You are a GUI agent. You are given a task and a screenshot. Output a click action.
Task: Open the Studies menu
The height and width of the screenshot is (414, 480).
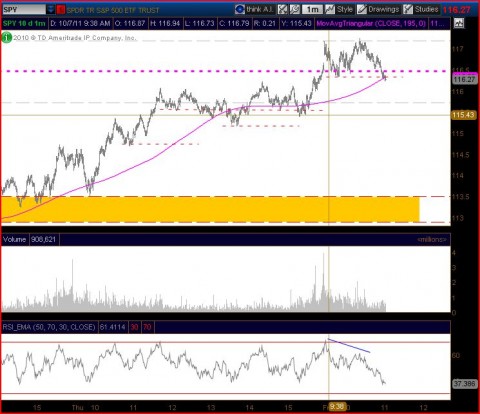coord(421,9)
